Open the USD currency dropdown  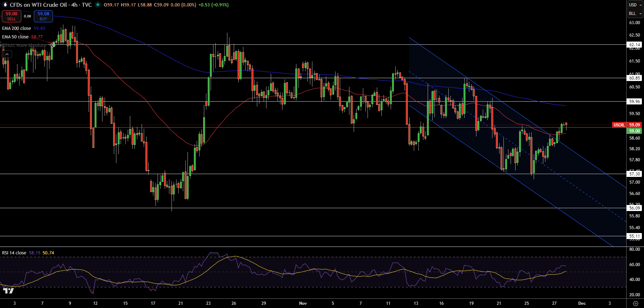point(635,5)
